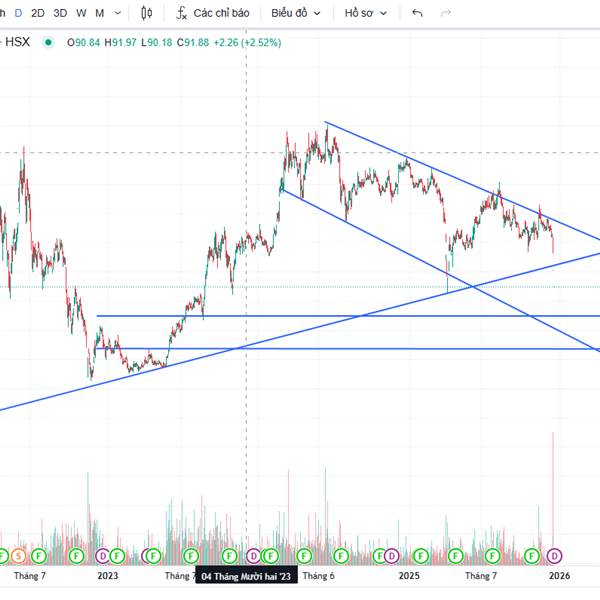Open the timeframe list chevron after M
This screenshot has width=600, height=600.
tap(118, 13)
